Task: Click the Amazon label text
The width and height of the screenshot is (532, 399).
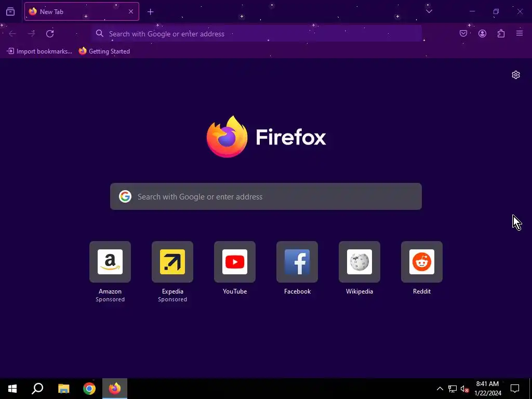Action: (110, 291)
